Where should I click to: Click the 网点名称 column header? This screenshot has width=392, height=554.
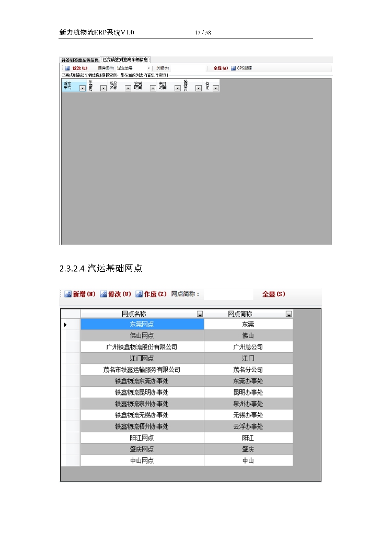coord(142,314)
